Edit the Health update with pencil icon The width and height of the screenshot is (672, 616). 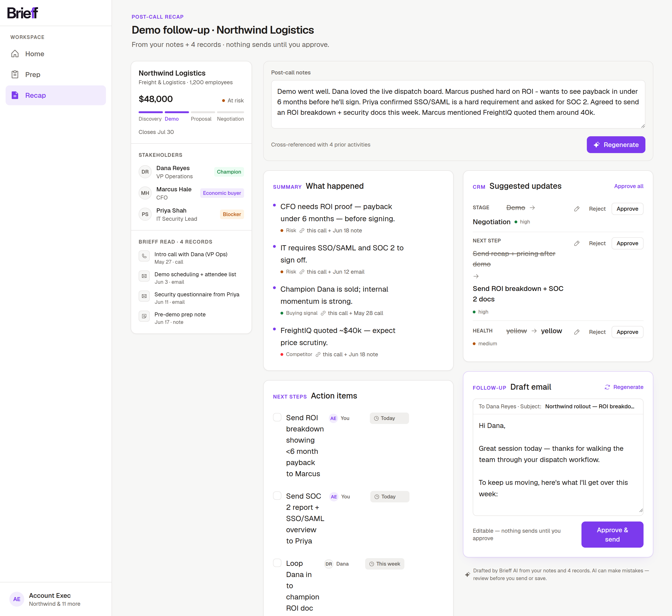[x=577, y=332]
